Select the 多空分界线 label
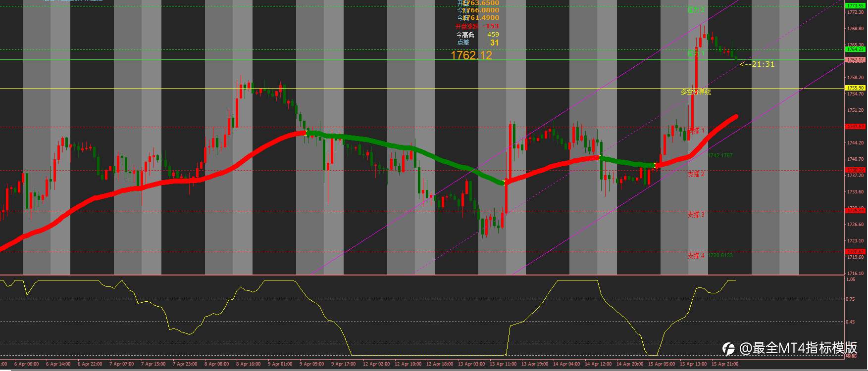The height and width of the screenshot is (371, 868). pos(696,92)
